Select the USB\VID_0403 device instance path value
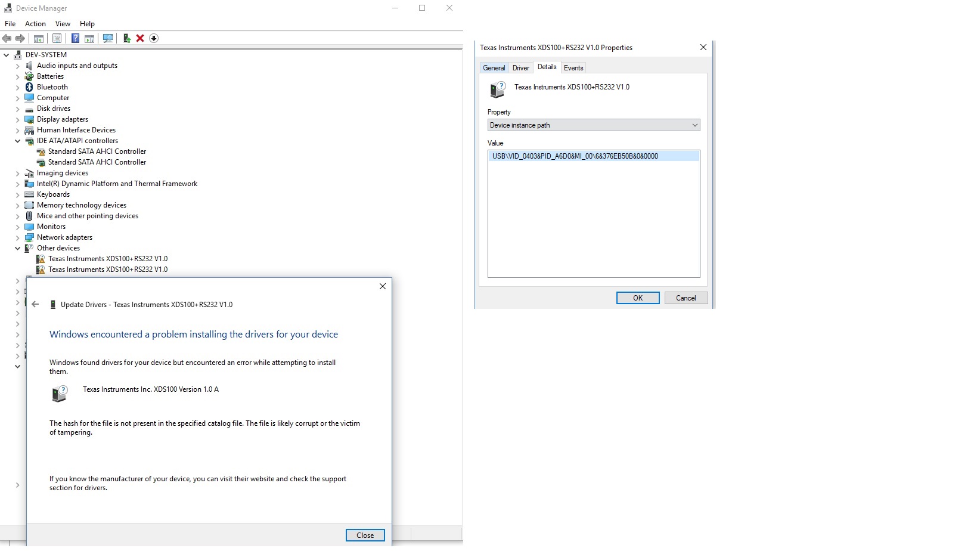The width and height of the screenshot is (980, 551). 594,156
